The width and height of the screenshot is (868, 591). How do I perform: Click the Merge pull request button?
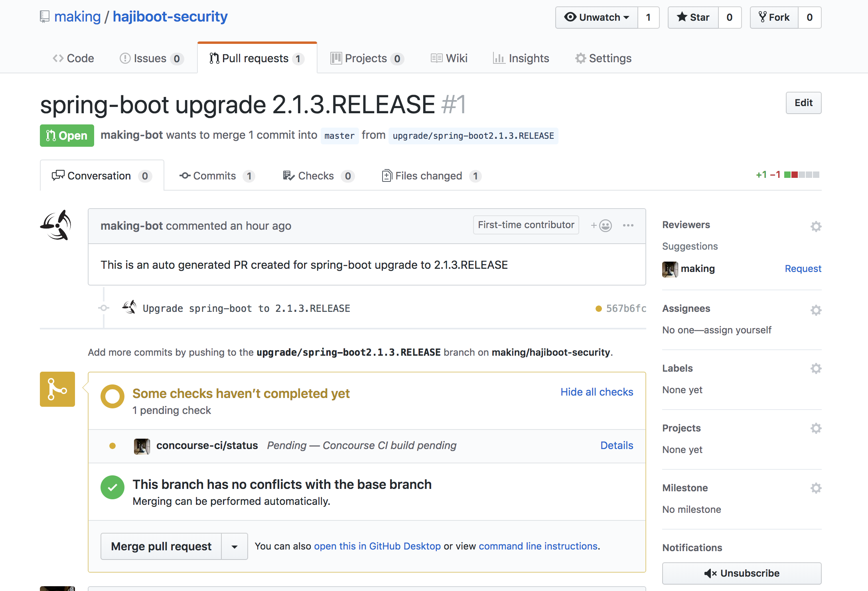pyautogui.click(x=161, y=546)
